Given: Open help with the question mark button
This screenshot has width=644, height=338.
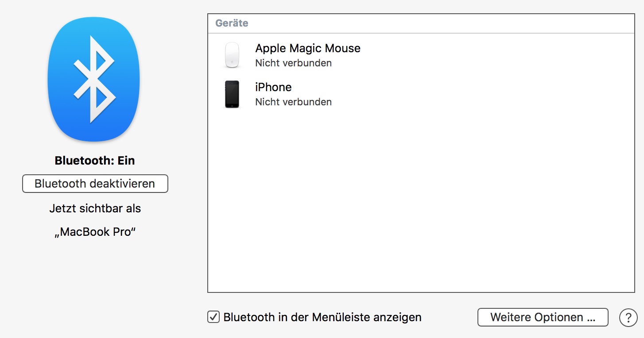Looking at the screenshot, I should pos(628,317).
